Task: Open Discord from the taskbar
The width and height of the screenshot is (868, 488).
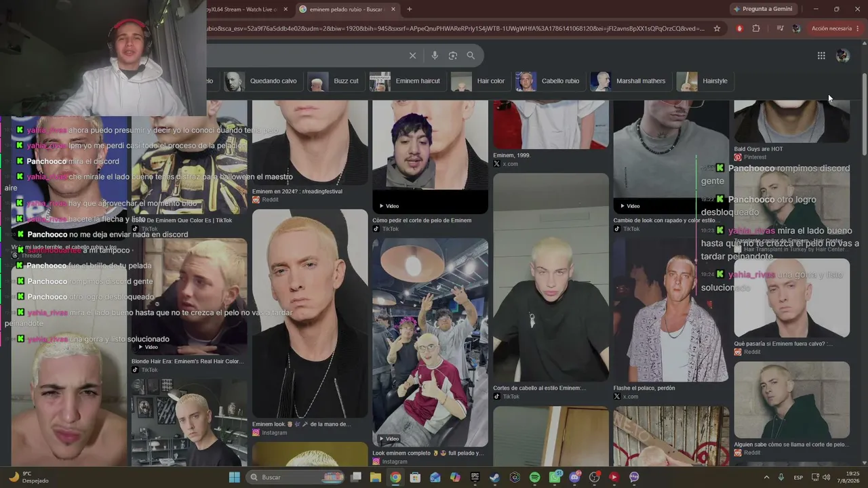Action: tap(574, 477)
